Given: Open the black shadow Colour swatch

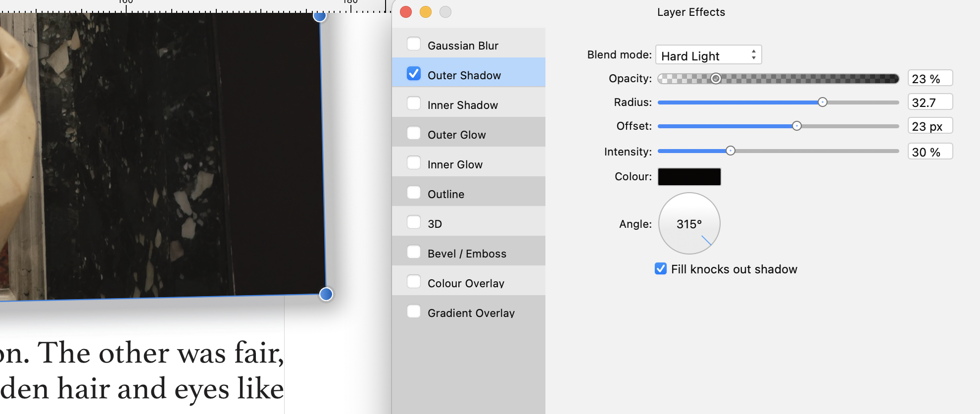Looking at the screenshot, I should click(689, 177).
